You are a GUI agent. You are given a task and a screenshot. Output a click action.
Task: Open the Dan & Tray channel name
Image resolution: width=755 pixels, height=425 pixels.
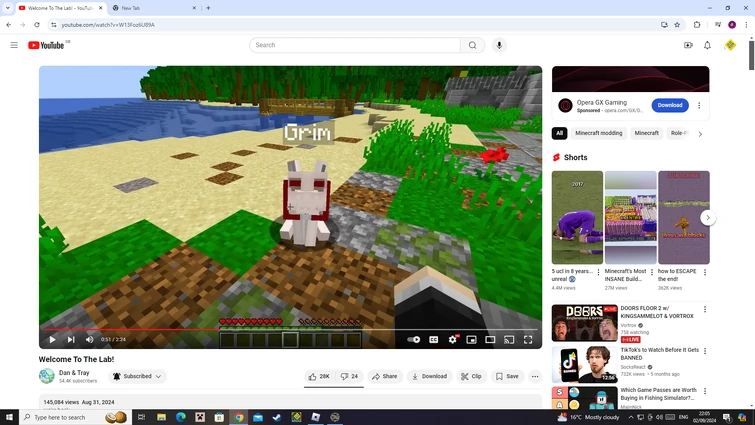(x=74, y=373)
